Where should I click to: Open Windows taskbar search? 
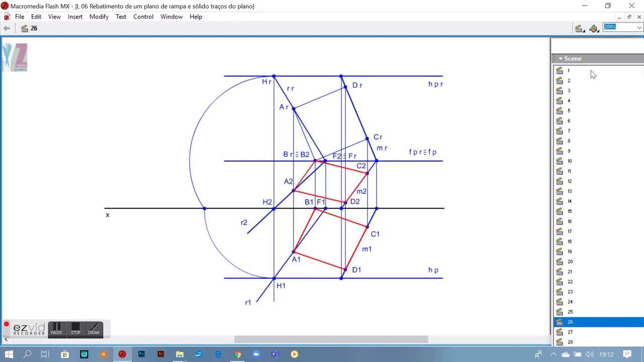[x=27, y=354]
